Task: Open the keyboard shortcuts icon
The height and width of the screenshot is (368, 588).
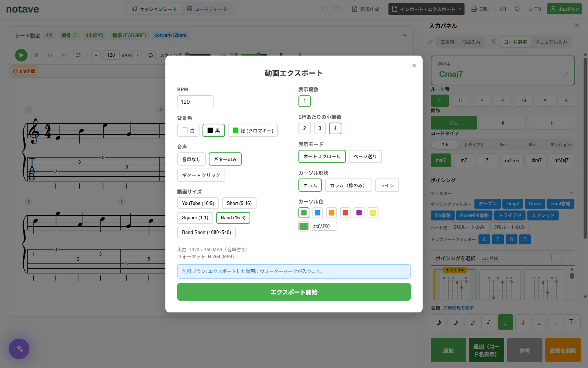Action: (503, 9)
